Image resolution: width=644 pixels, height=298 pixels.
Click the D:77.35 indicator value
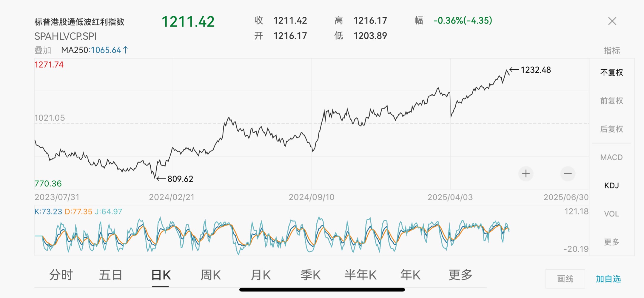[78, 212]
